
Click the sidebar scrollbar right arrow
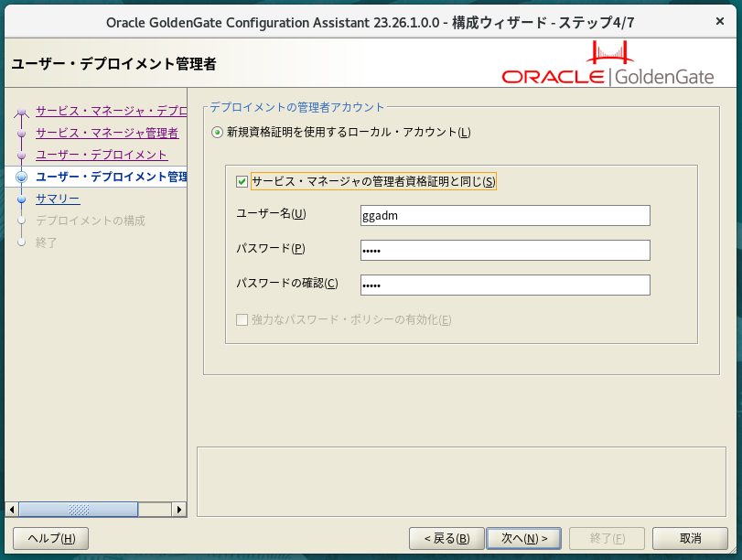(x=179, y=510)
